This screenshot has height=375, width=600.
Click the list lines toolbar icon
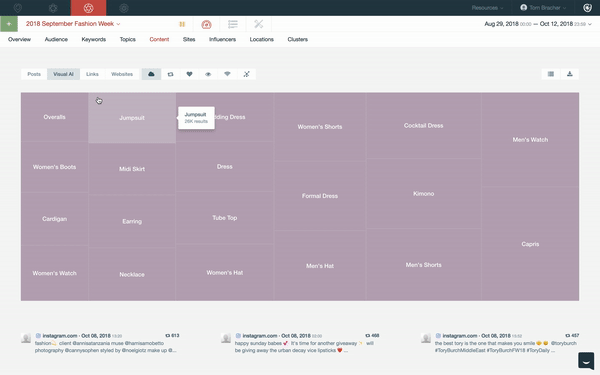pos(233,24)
